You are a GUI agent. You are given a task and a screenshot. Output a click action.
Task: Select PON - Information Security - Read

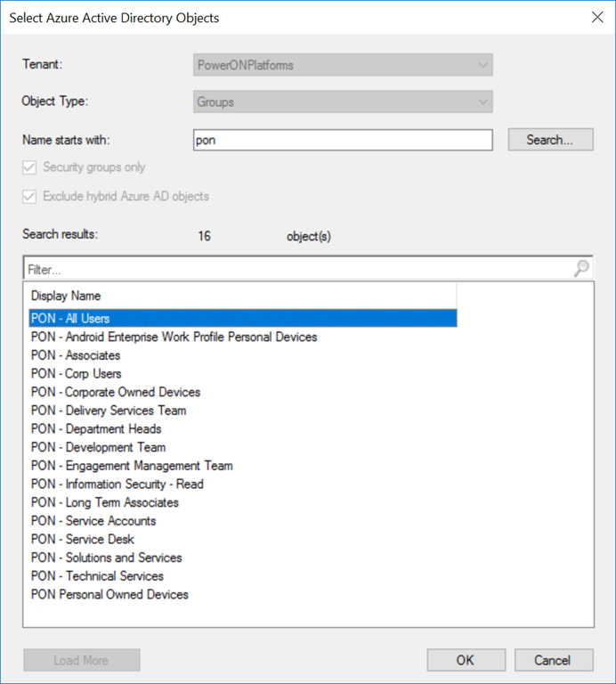click(117, 484)
